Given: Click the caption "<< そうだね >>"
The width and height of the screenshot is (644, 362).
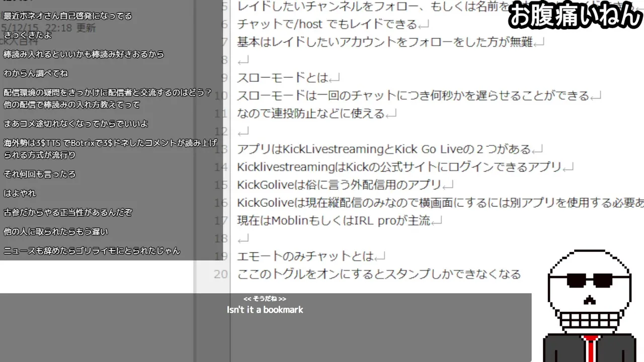Looking at the screenshot, I should tap(265, 299).
